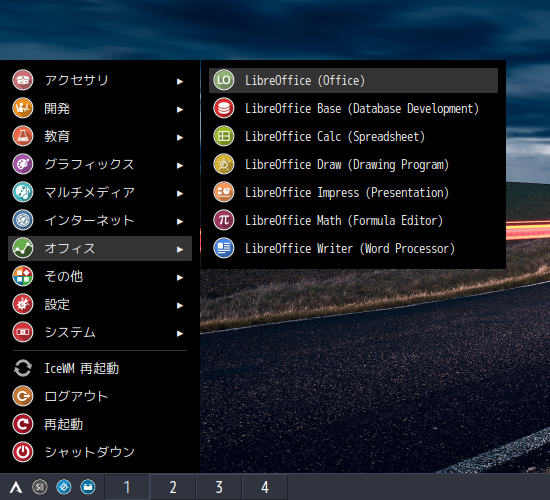550x500 pixels.
Task: Click the インターネット globe icon
Action: (x=23, y=220)
